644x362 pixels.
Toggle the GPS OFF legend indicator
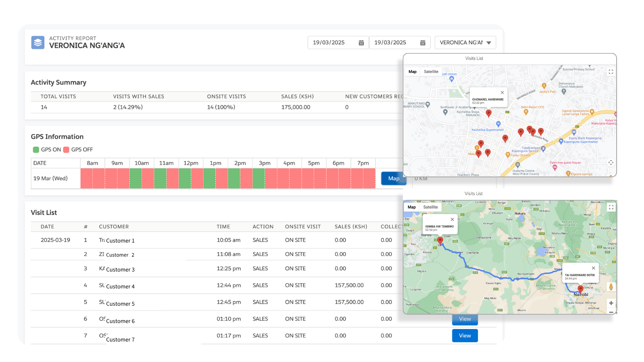click(66, 149)
